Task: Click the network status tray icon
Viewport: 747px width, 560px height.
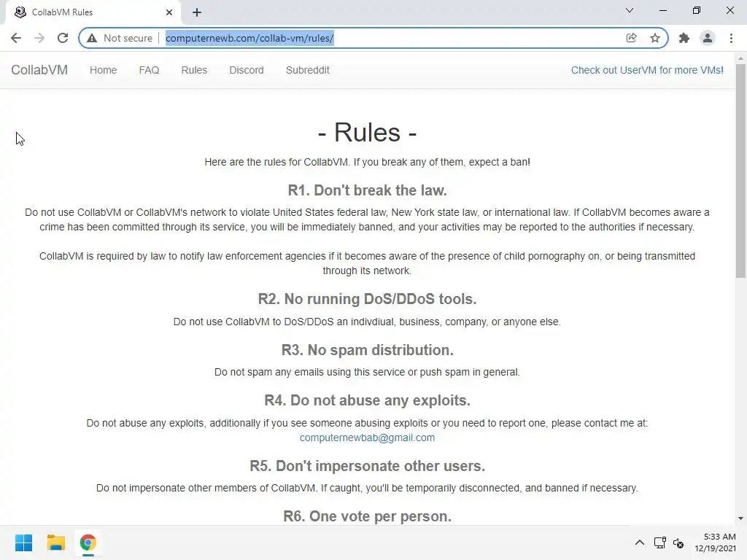Action: click(x=659, y=542)
